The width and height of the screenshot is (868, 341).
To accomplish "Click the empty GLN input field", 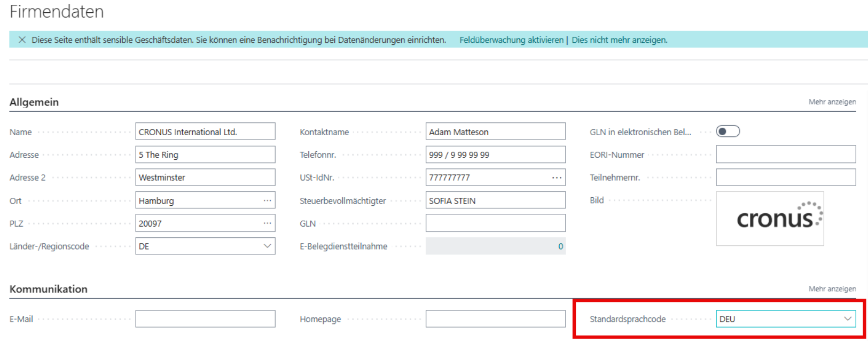I will pos(495,223).
